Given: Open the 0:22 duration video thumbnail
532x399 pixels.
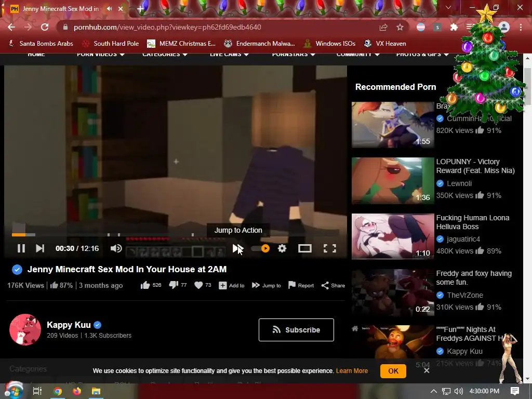Looking at the screenshot, I should pos(393,292).
